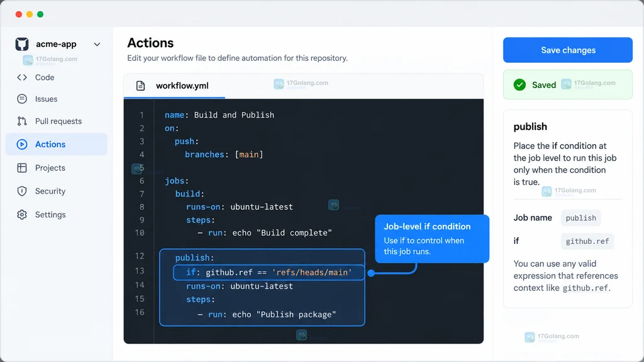Click the 'on:' line 2
This screenshot has width=644, height=362.
(172, 128)
